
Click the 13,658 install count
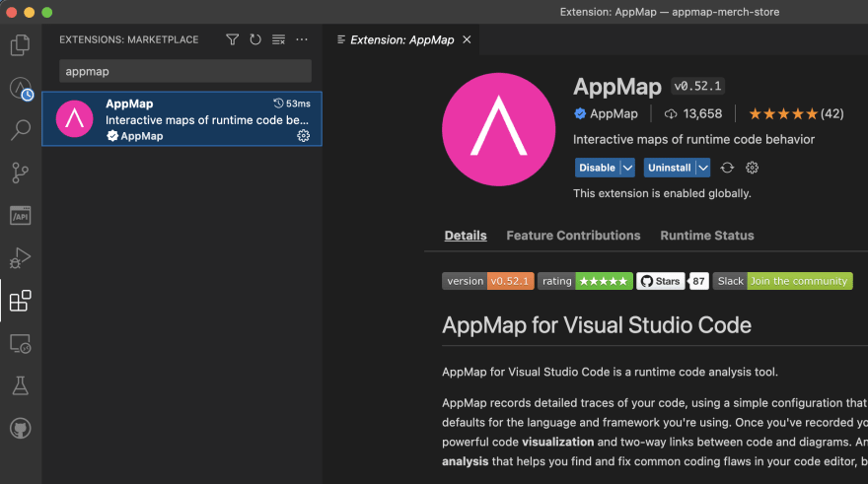tap(693, 114)
